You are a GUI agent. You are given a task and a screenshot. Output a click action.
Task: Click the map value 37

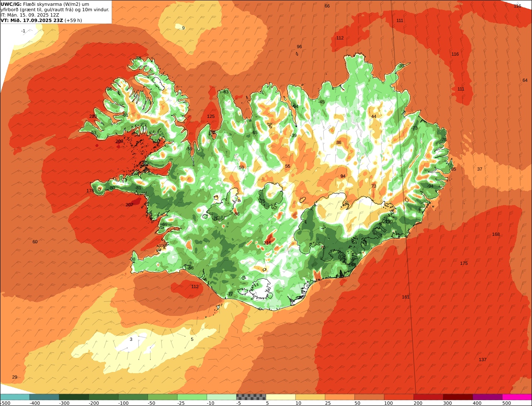[480, 169]
